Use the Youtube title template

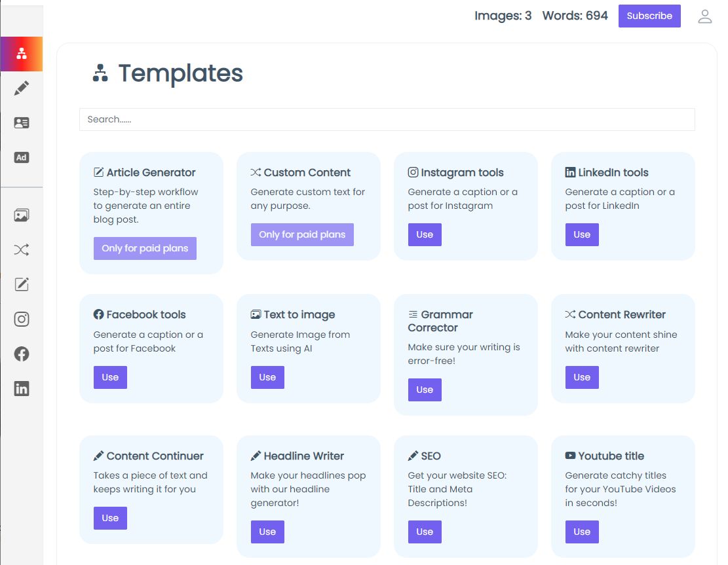pyautogui.click(x=582, y=532)
